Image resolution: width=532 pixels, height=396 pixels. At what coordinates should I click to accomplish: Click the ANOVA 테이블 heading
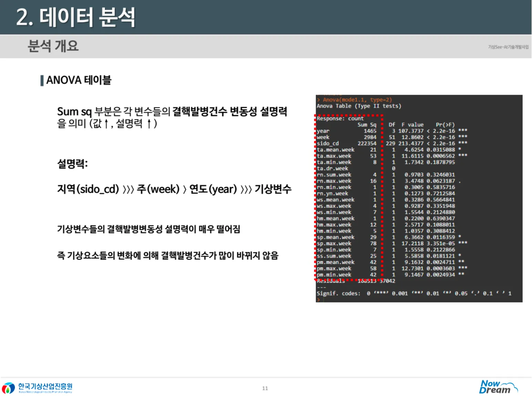79,80
